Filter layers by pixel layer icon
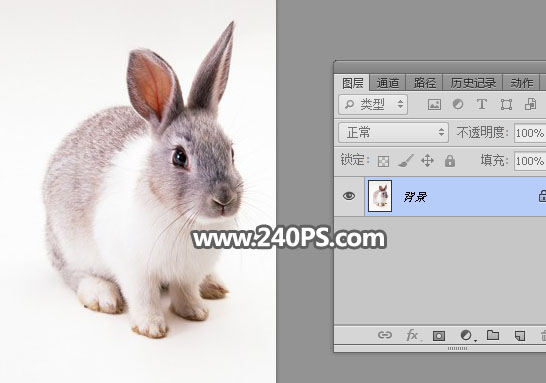This screenshot has height=383, width=546. [x=434, y=104]
